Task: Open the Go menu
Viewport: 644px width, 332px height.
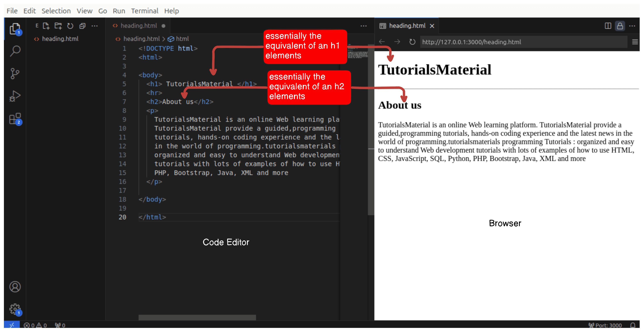Action: (103, 11)
